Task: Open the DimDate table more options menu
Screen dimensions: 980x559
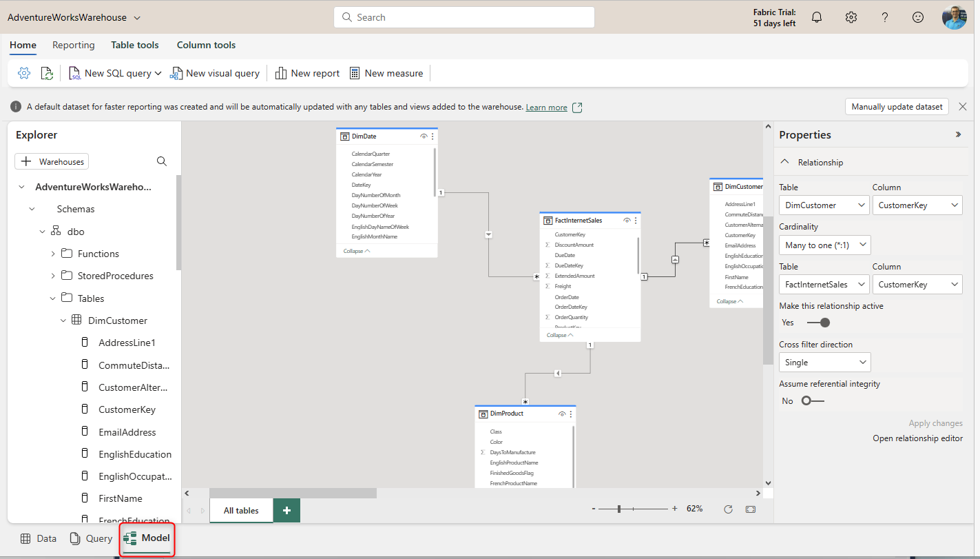Action: (x=432, y=136)
